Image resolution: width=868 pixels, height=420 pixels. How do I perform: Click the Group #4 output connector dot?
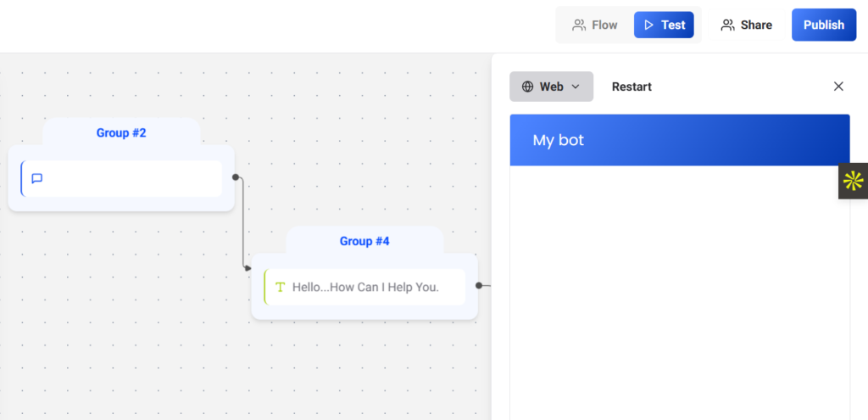[479, 286]
